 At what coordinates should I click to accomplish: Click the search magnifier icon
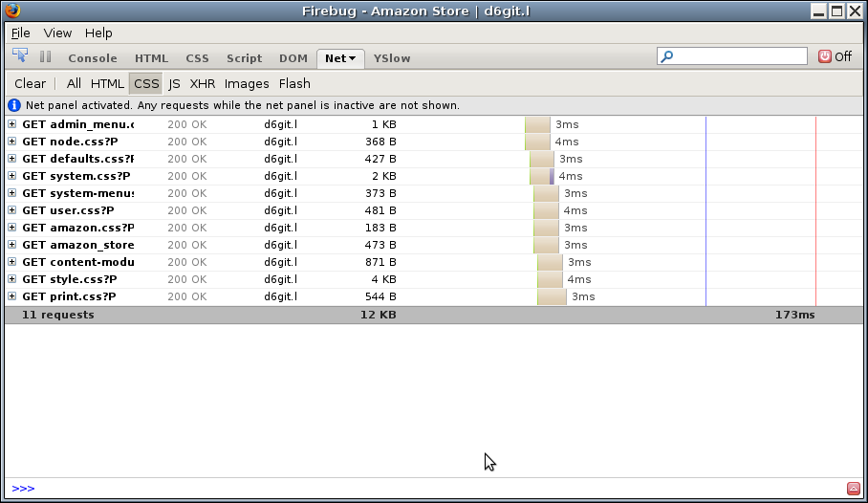[667, 56]
